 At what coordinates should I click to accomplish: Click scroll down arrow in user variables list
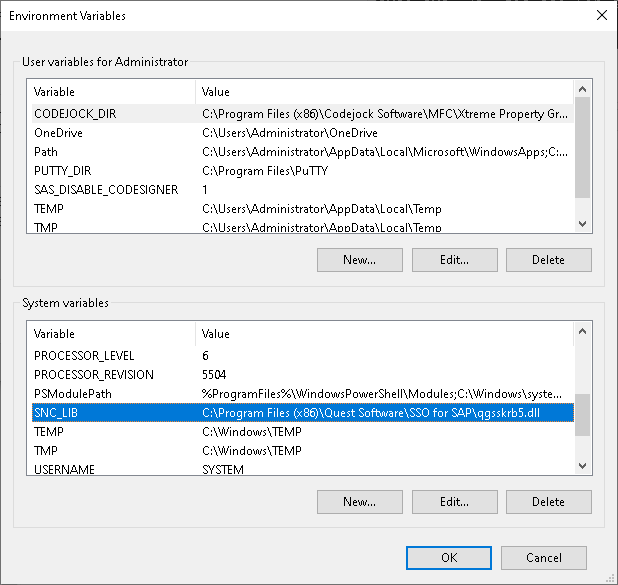pyautogui.click(x=583, y=224)
